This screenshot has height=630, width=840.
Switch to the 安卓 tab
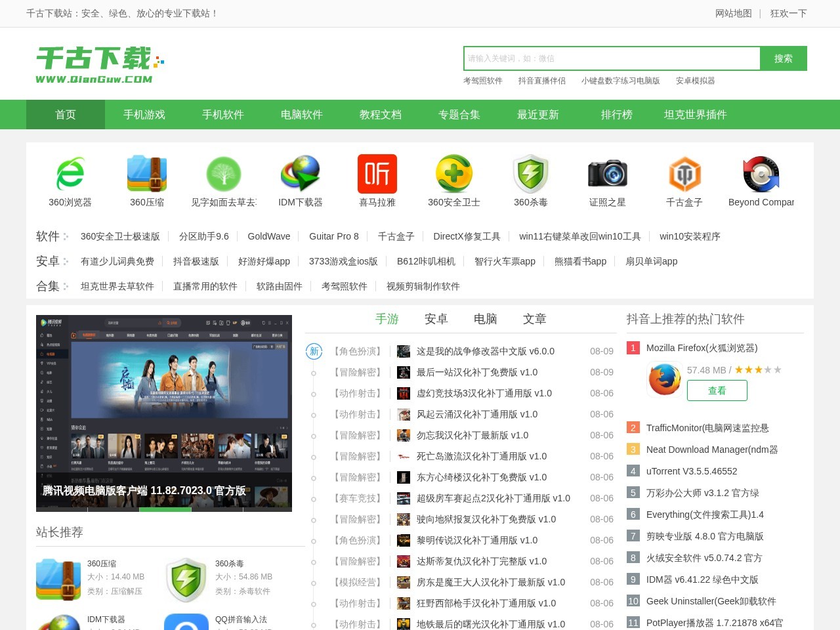436,319
